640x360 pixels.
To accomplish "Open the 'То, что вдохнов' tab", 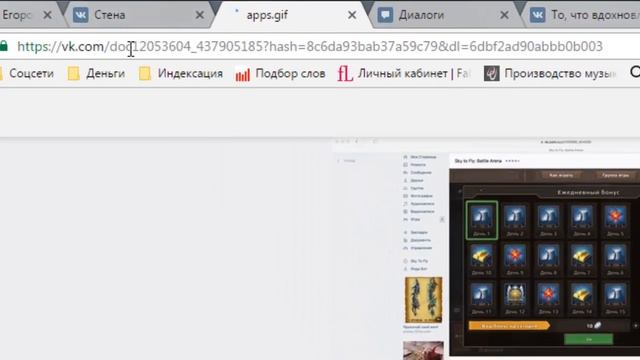I will [584, 15].
